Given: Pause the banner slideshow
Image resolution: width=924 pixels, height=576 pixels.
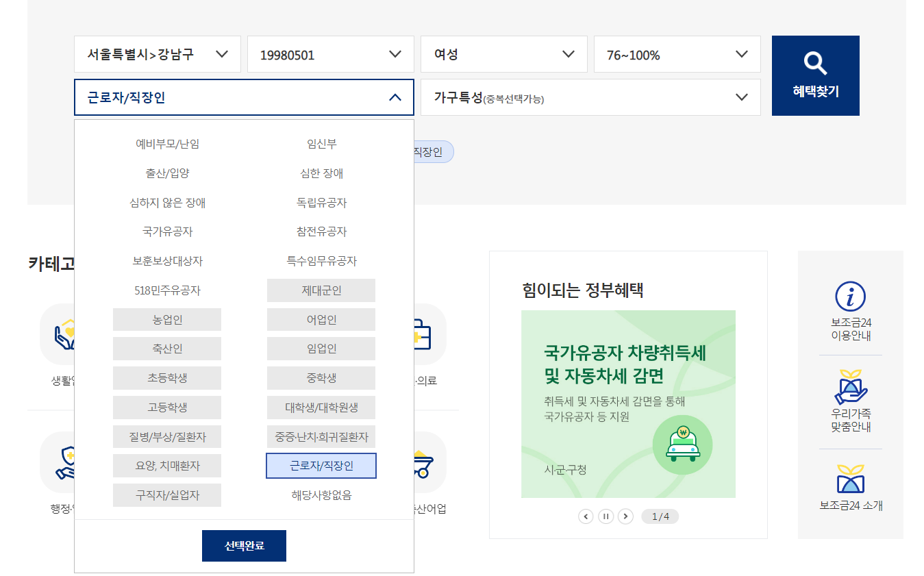Looking at the screenshot, I should pyautogui.click(x=605, y=516).
